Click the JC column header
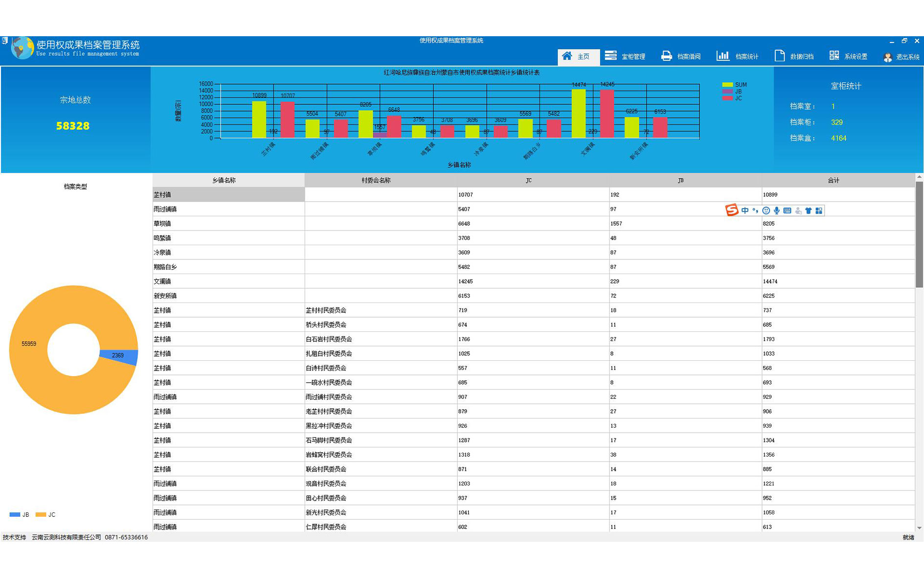Viewport: 924px width, 578px height. pos(533,180)
